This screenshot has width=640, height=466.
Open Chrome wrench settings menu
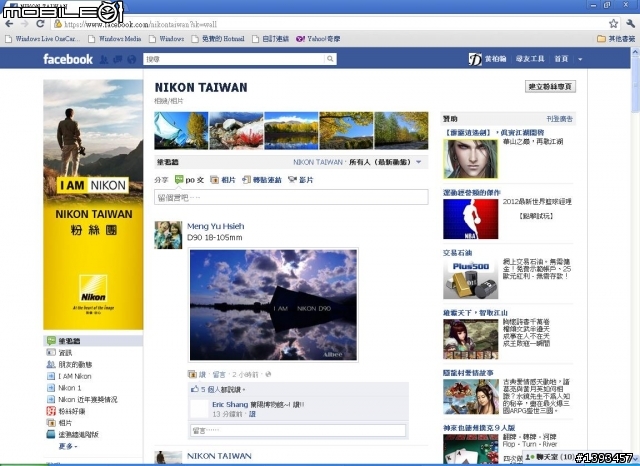tap(630, 24)
